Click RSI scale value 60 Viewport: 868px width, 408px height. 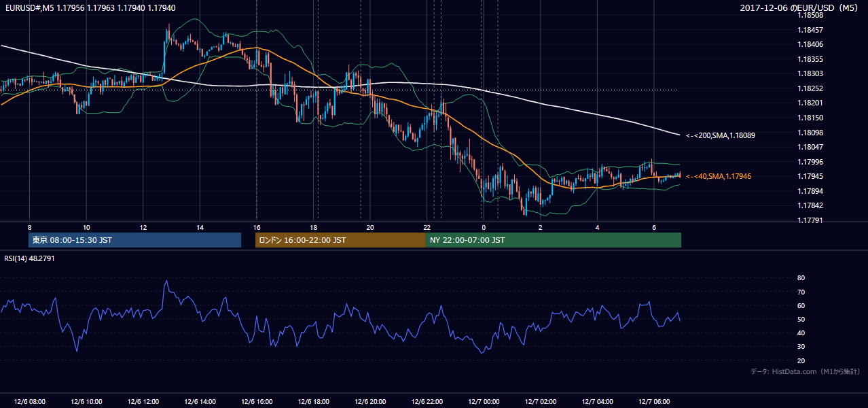pos(801,305)
